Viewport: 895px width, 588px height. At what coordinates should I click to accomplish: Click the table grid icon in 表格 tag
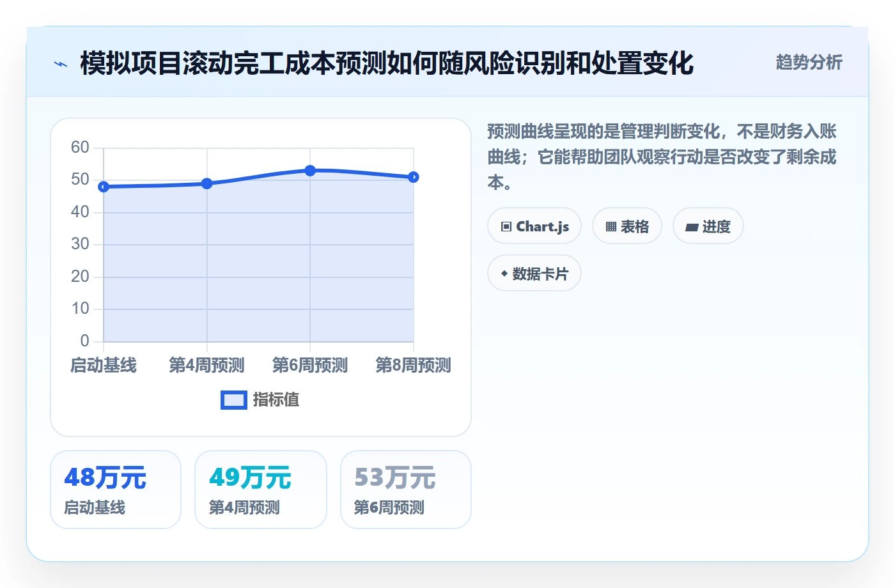click(611, 227)
